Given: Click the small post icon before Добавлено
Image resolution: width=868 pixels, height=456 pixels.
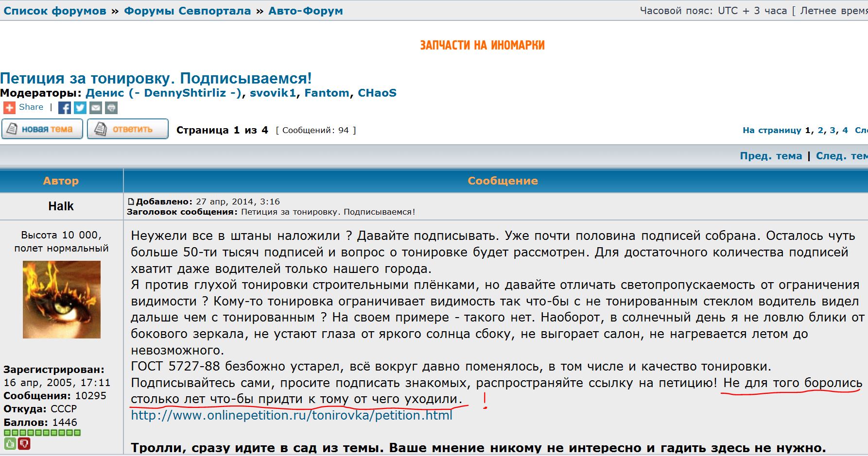Looking at the screenshot, I should pos(130,202).
